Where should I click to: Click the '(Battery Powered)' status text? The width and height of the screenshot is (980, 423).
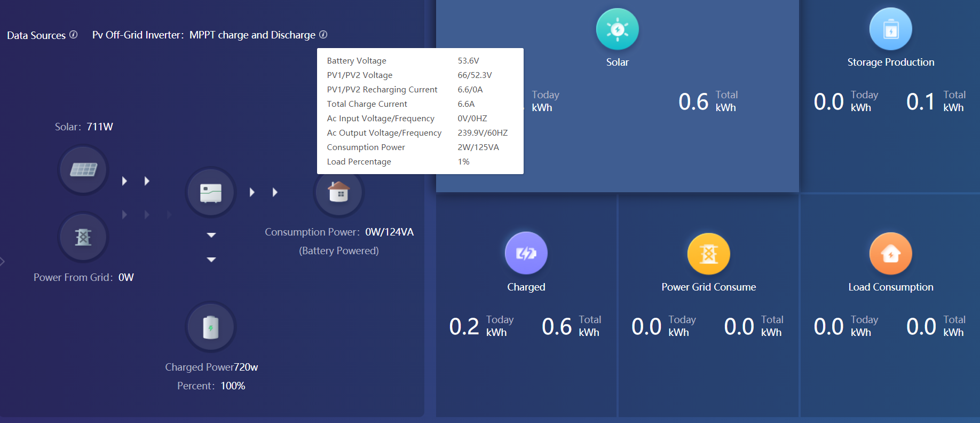coord(339,250)
